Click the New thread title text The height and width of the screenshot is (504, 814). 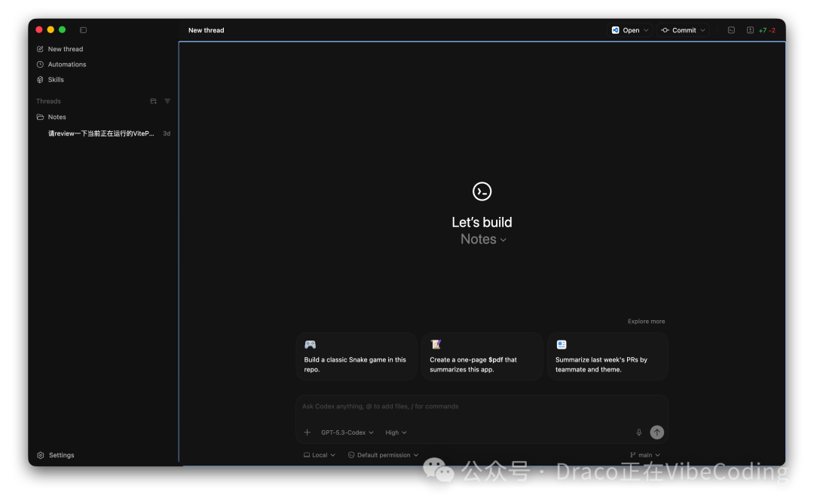tap(206, 30)
